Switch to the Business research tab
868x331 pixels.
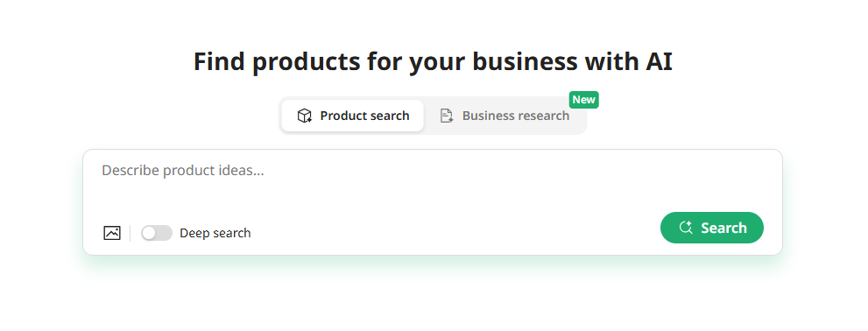[x=505, y=116]
